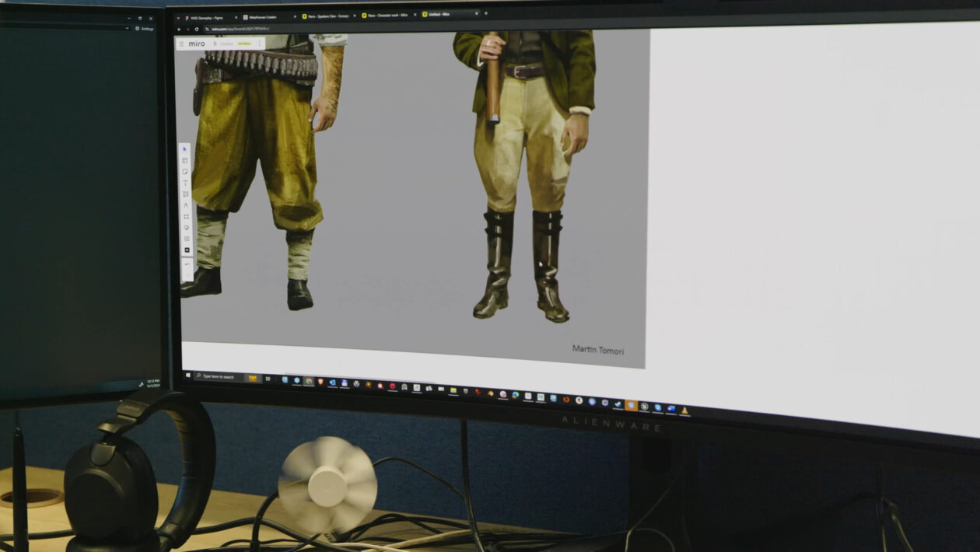The image size is (980, 552).
Task: Open Miro templates tool
Action: (185, 160)
